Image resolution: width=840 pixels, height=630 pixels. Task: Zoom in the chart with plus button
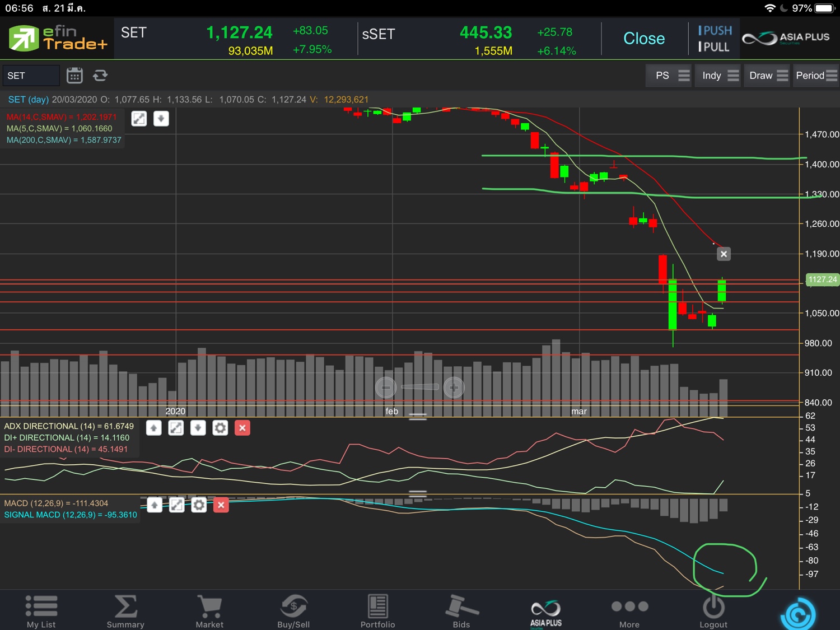(454, 387)
